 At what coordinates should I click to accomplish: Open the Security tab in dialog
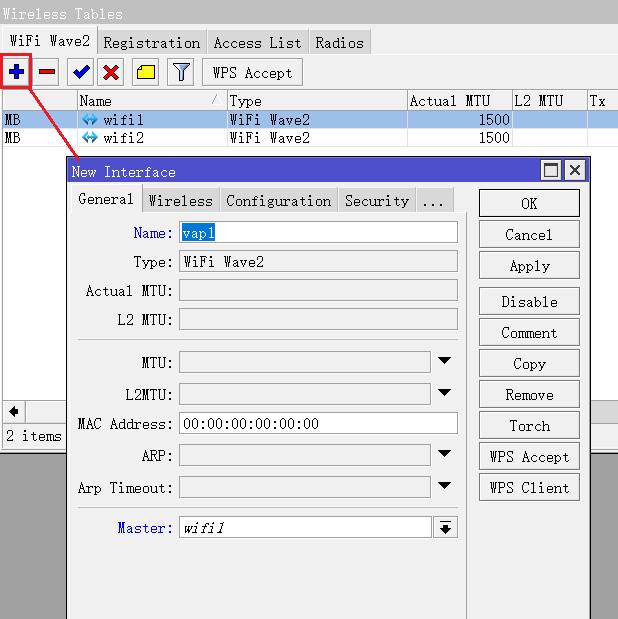(x=376, y=200)
